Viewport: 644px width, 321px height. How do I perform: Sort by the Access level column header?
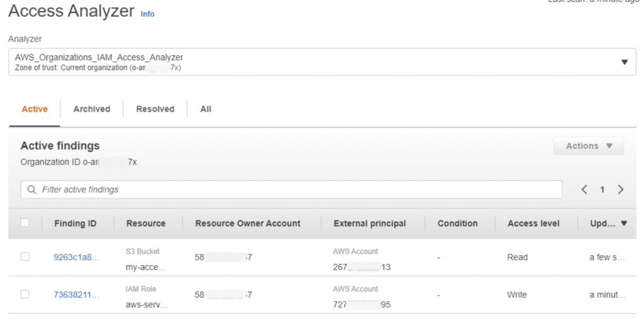[533, 223]
